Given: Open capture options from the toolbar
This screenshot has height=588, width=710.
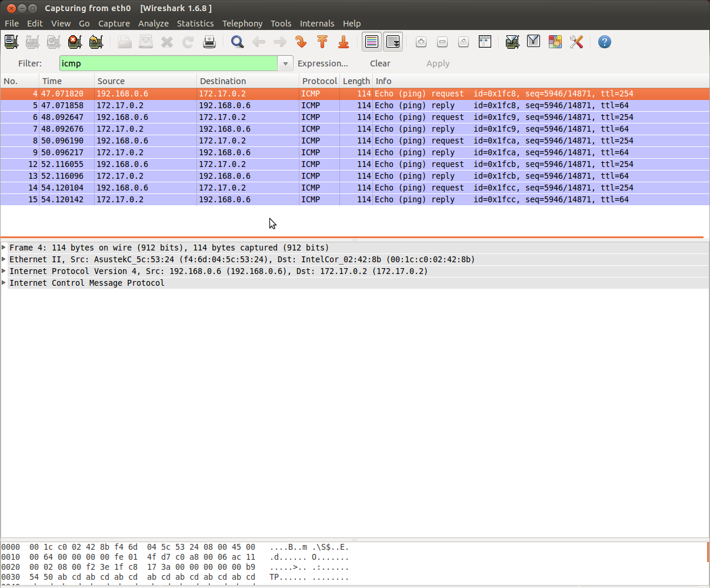Looking at the screenshot, I should [x=32, y=42].
